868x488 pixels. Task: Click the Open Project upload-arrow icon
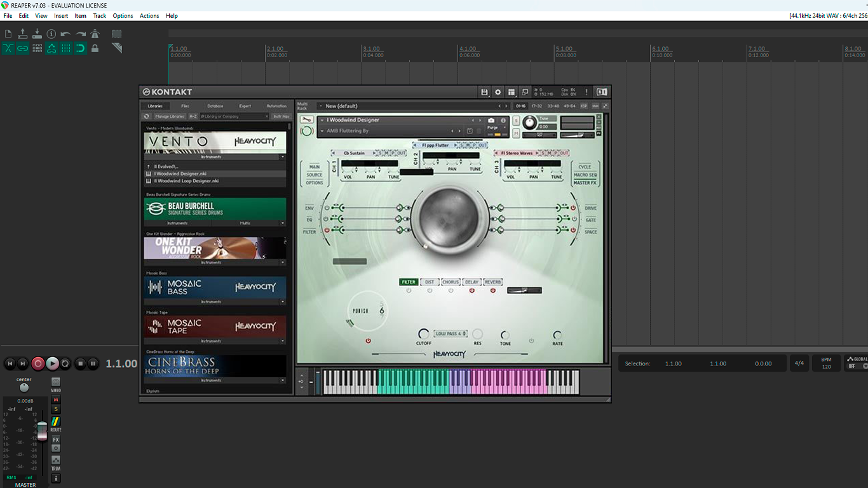pos(22,34)
